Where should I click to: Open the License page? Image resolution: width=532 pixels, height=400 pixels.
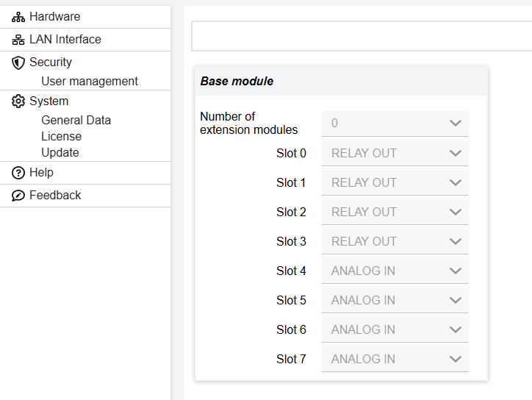click(61, 137)
